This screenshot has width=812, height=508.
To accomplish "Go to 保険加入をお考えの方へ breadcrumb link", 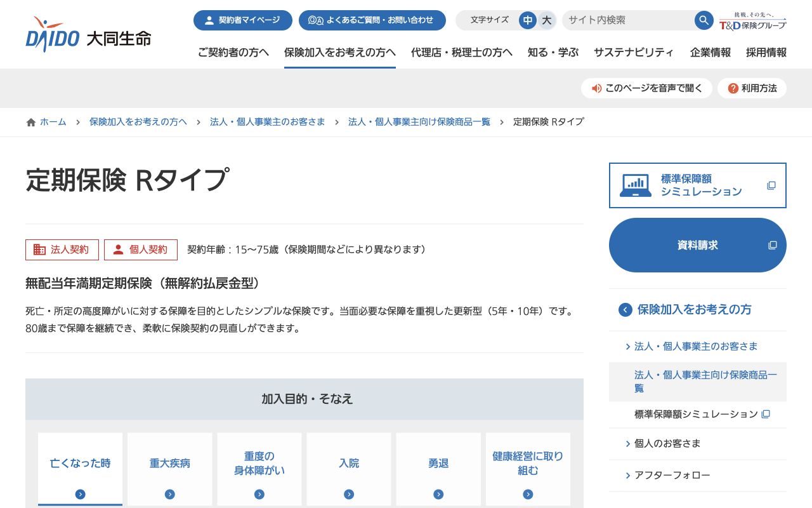I will pyautogui.click(x=138, y=122).
